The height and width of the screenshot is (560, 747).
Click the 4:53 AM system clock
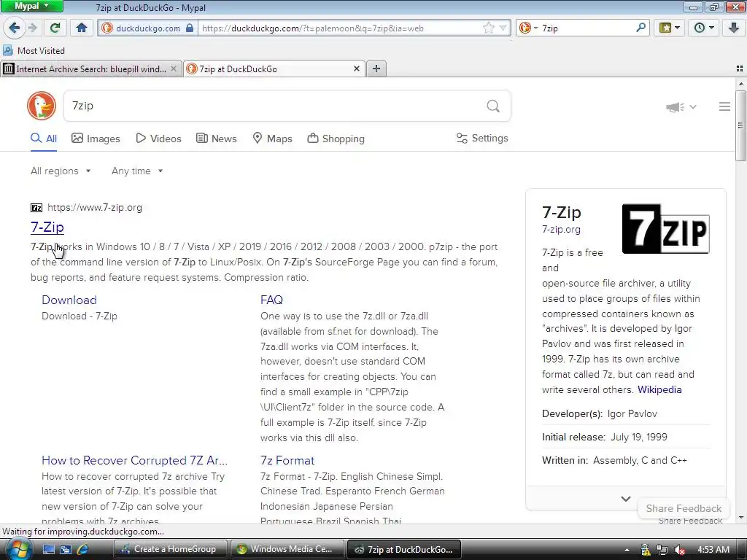[x=713, y=550]
